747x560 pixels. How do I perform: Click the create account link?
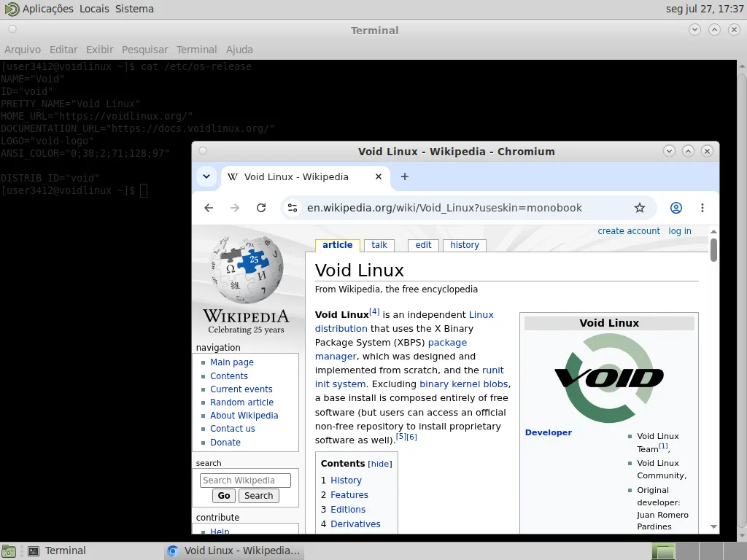pos(629,231)
